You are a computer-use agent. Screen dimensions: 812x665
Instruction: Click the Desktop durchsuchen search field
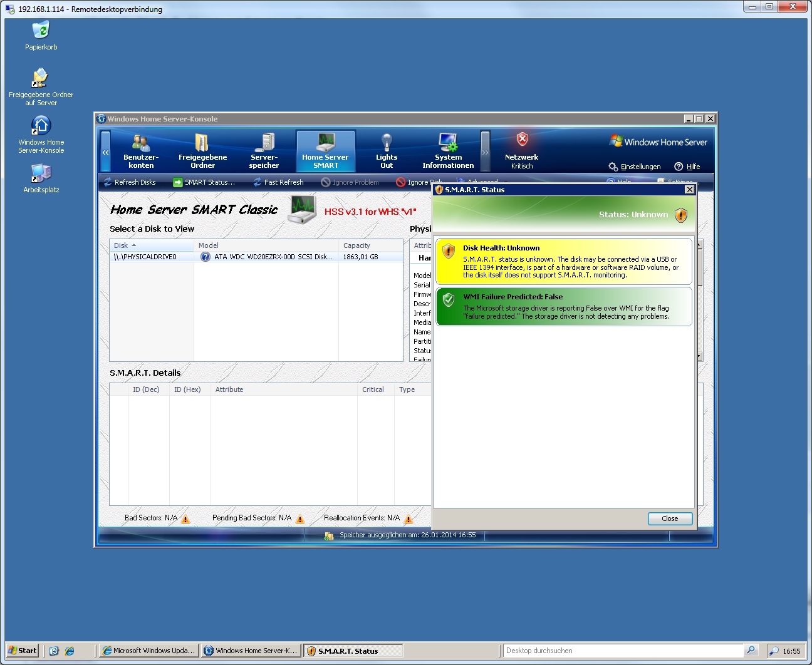[x=623, y=651]
